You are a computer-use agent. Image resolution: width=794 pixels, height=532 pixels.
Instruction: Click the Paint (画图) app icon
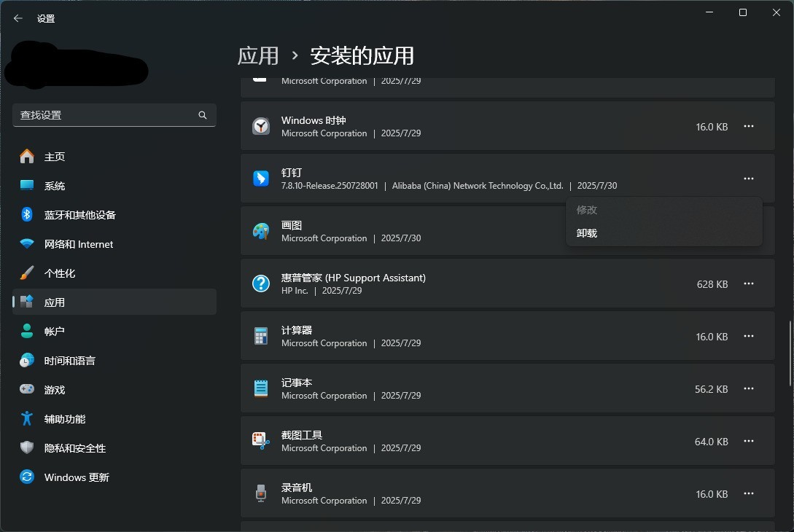tap(260, 231)
